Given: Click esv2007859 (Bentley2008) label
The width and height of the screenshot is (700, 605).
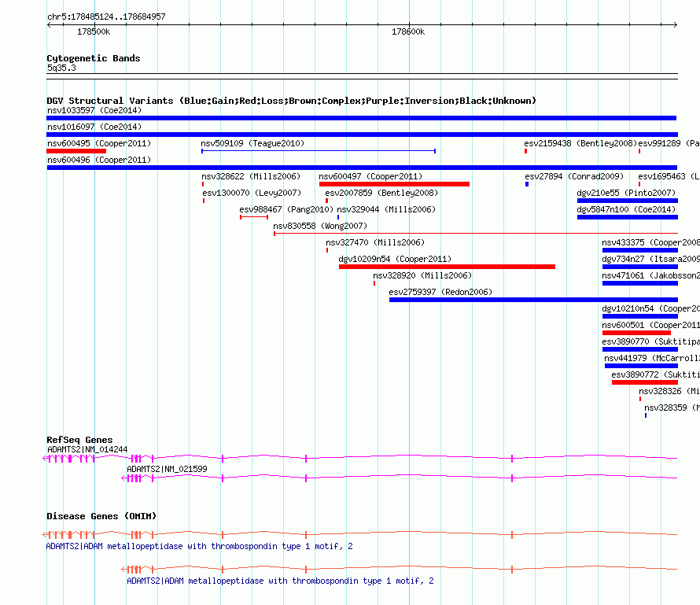Looking at the screenshot, I should point(381,193).
